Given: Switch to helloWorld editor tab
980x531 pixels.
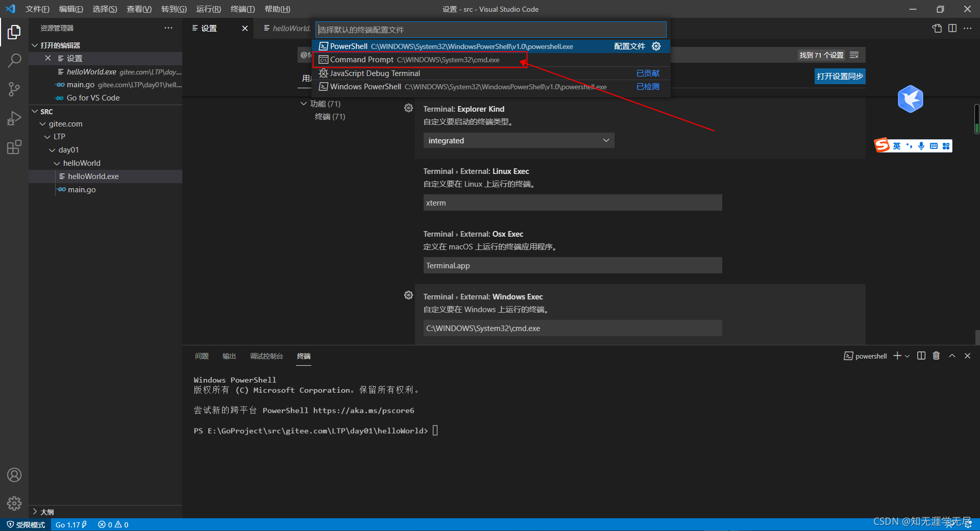Looking at the screenshot, I should pos(287,29).
